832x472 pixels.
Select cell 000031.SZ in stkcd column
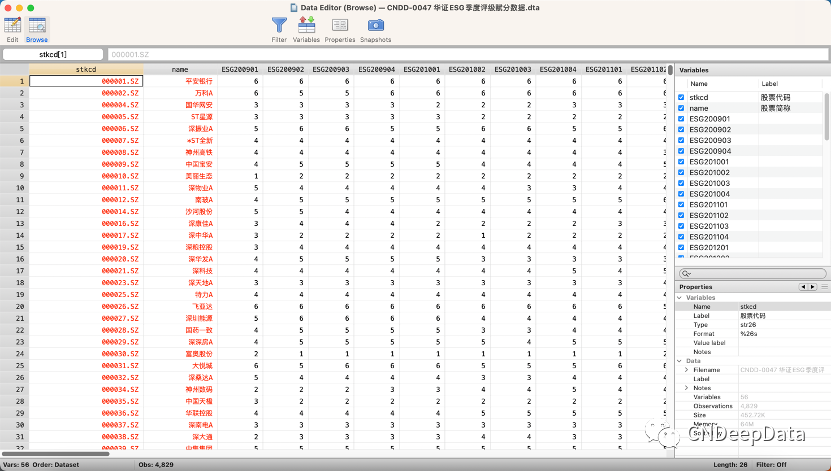pyautogui.click(x=86, y=366)
